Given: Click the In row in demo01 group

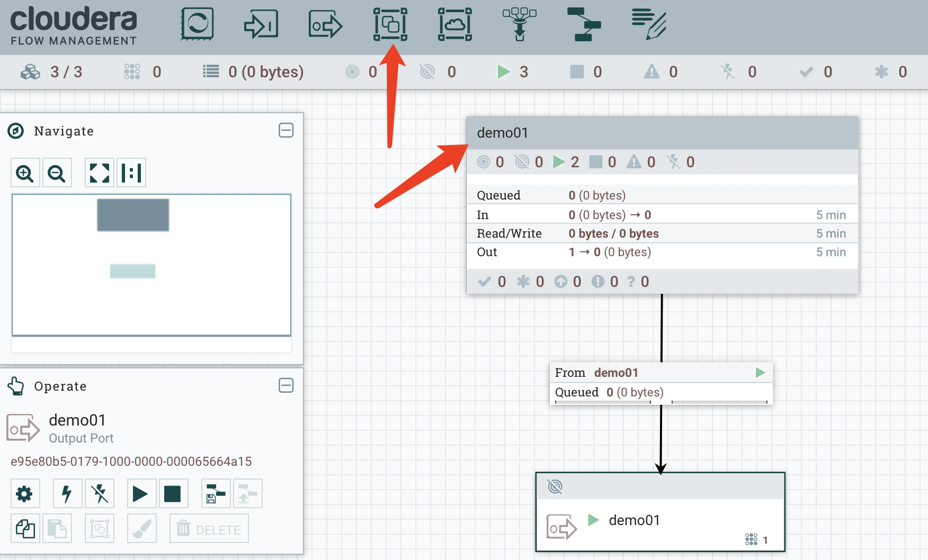Looking at the screenshot, I should tap(662, 215).
